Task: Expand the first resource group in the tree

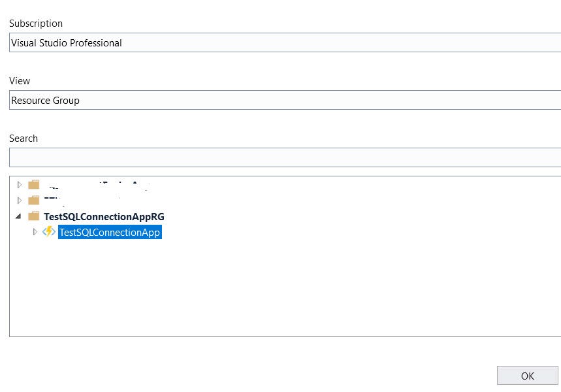Action: pos(19,185)
